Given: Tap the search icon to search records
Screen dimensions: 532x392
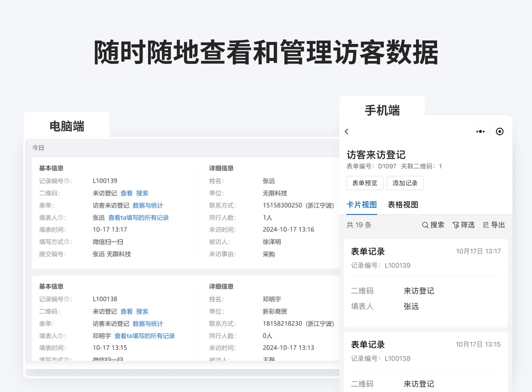Looking at the screenshot, I should (425, 225).
